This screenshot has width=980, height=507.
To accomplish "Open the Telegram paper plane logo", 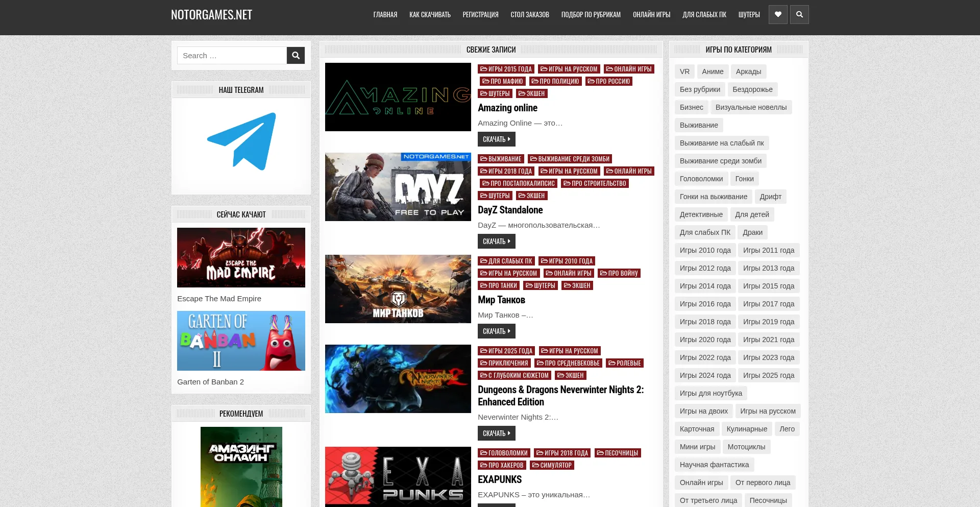I will 241,141.
